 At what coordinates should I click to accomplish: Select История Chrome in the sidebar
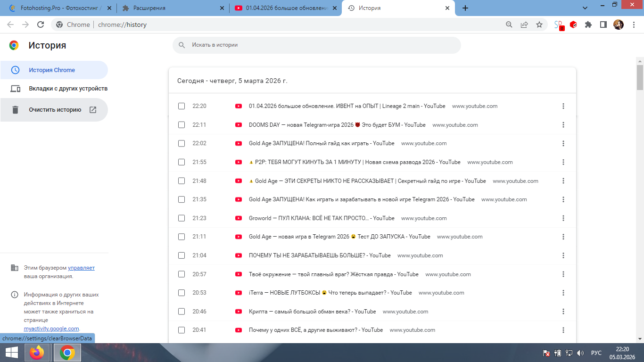tap(54, 70)
